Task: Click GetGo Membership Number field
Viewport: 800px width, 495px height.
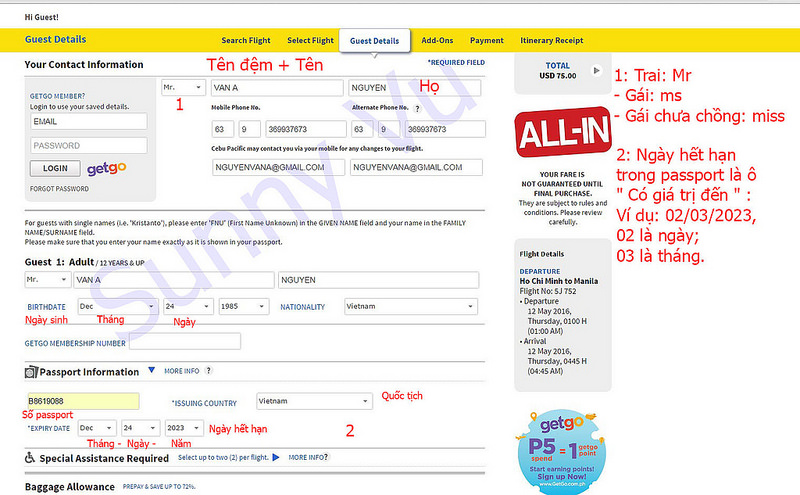Action: (185, 341)
